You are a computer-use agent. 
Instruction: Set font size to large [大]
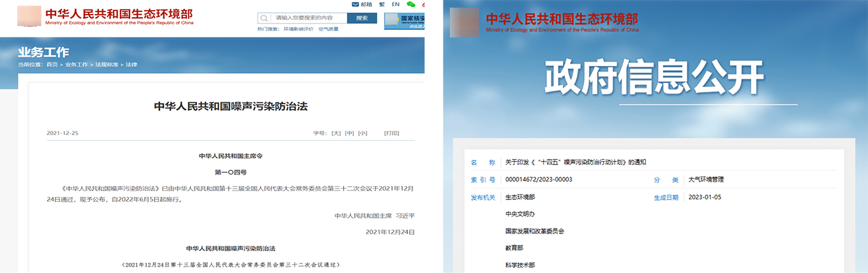337,133
